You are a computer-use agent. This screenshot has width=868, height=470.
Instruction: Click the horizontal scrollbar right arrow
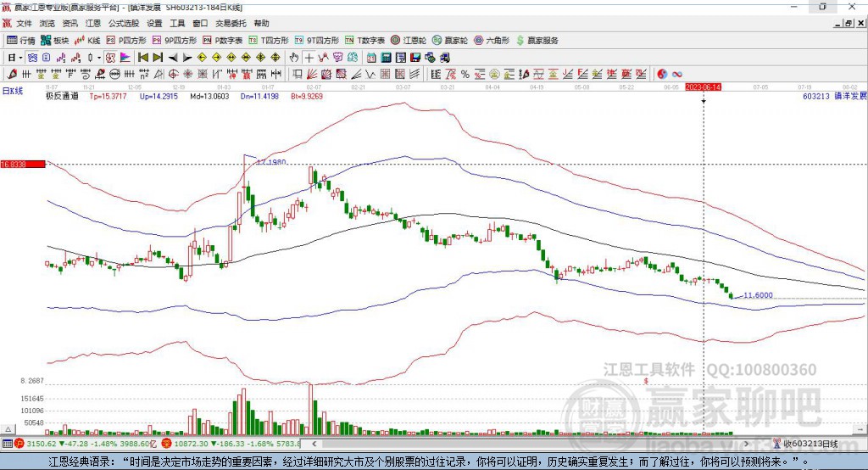(746, 444)
